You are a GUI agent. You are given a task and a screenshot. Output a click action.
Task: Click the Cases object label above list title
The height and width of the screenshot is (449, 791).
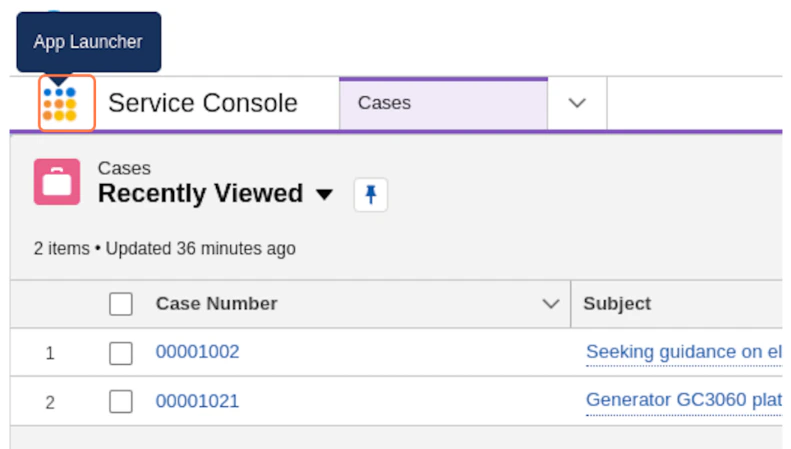click(124, 169)
